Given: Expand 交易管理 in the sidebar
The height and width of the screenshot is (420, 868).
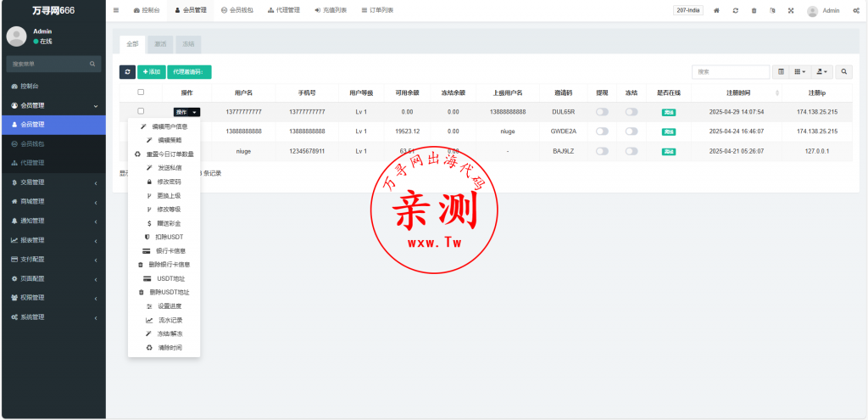Looking at the screenshot, I should pyautogui.click(x=53, y=182).
